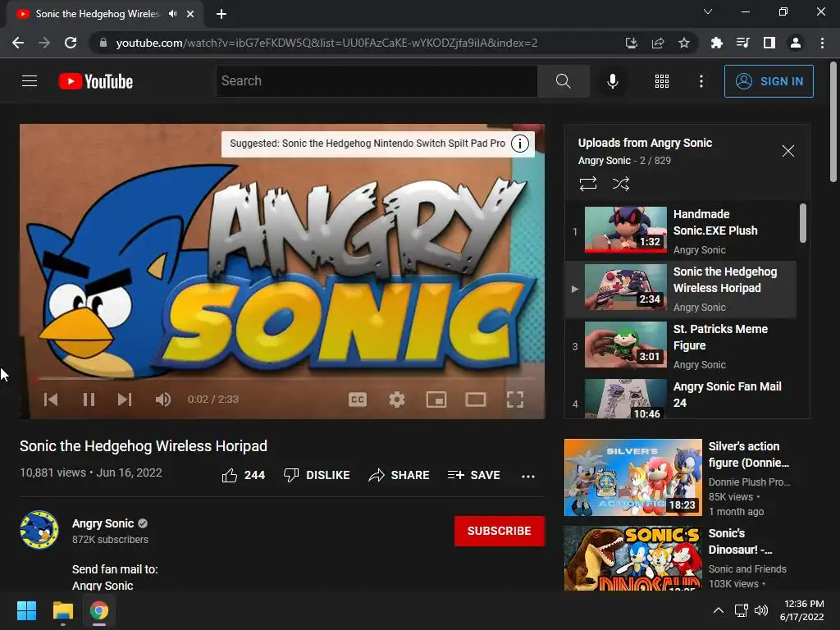
Task: Open File Explorer from taskbar
Action: [x=62, y=610]
